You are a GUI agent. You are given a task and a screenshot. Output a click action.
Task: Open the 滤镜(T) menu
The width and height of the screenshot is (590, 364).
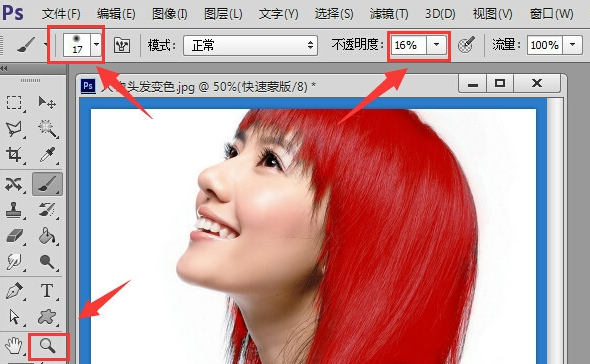389,14
